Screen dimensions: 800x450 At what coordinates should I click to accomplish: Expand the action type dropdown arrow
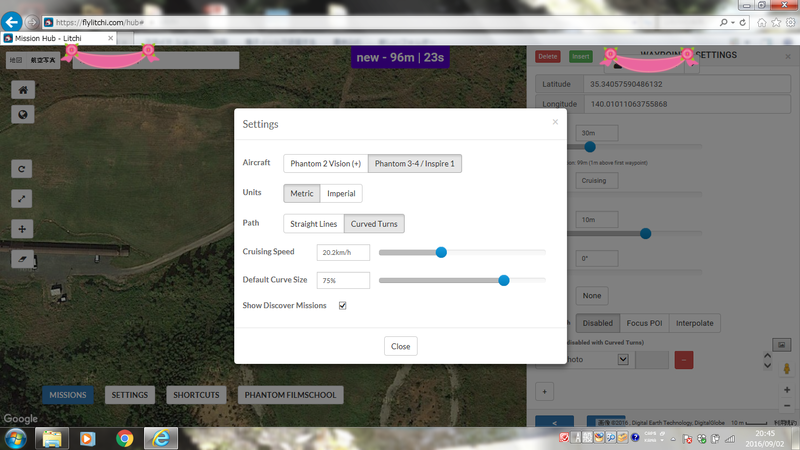pyautogui.click(x=623, y=359)
